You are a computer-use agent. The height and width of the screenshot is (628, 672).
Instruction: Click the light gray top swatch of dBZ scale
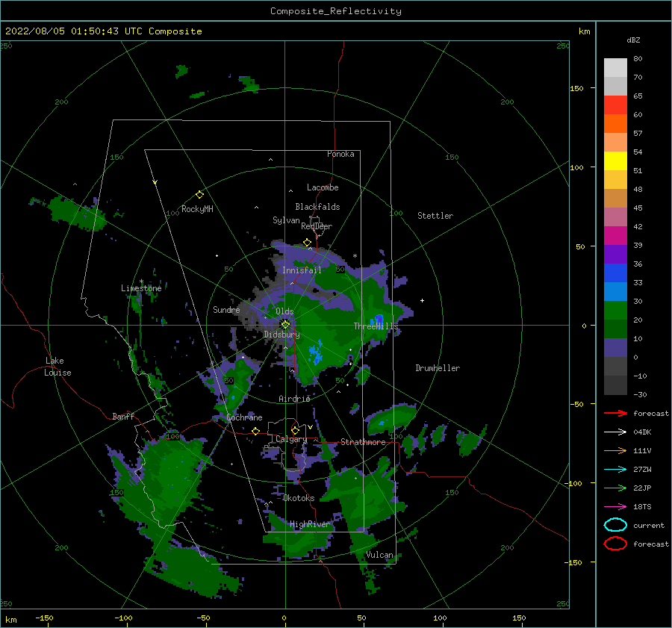pos(615,68)
